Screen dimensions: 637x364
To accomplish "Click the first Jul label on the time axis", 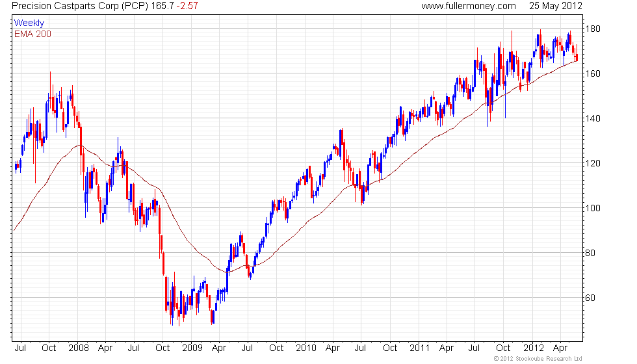I will coord(20,348).
